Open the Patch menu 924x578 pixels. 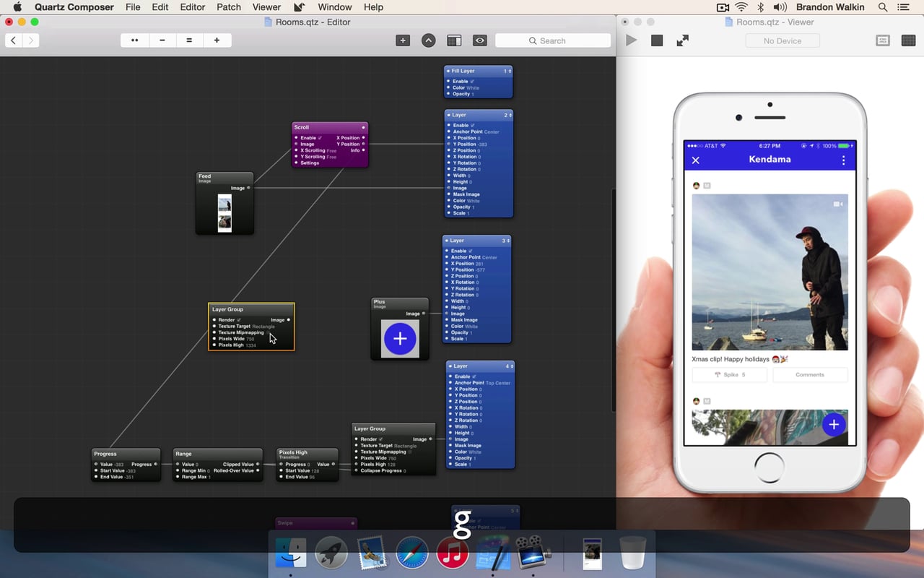pyautogui.click(x=229, y=7)
